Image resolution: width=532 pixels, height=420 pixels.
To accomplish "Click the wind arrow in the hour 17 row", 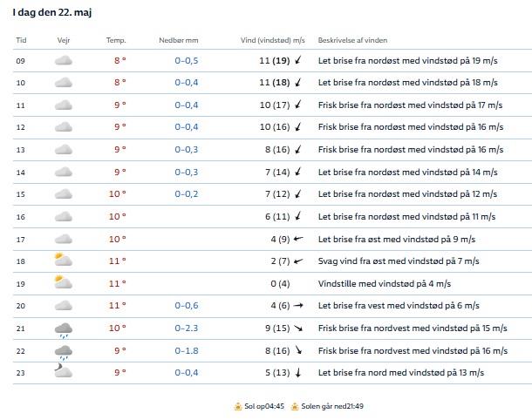I will click(298, 238).
